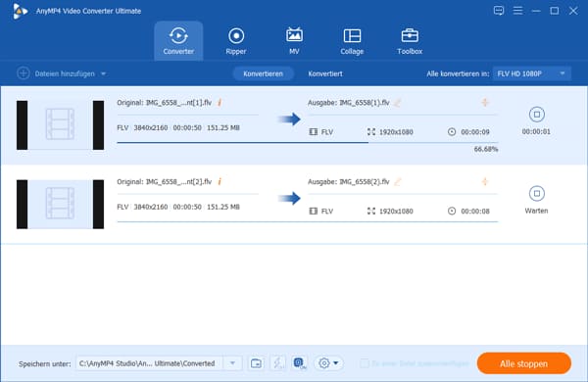The image size is (588, 382).
Task: Open the hamburger menu in title bar
Action: [x=517, y=11]
